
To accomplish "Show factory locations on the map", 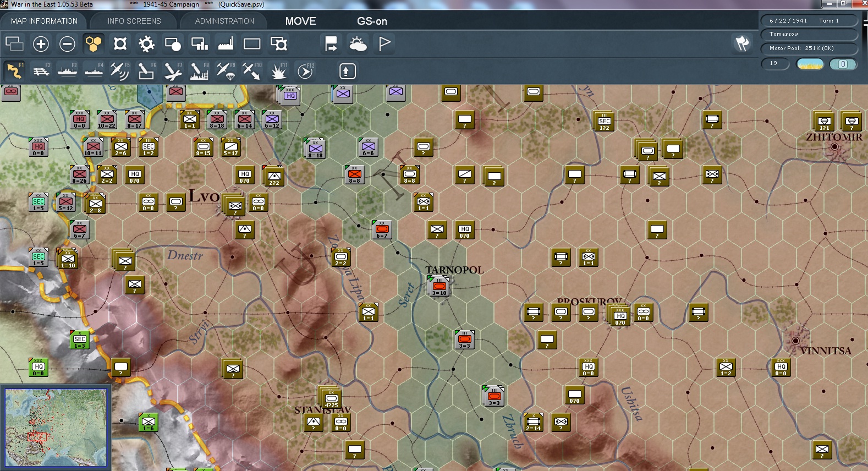I will pyautogui.click(x=226, y=43).
